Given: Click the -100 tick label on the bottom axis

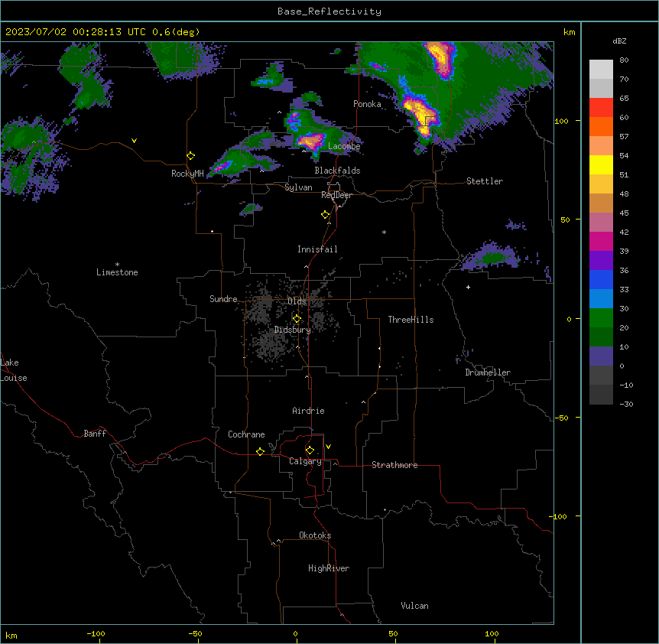Looking at the screenshot, I should click(x=96, y=633).
